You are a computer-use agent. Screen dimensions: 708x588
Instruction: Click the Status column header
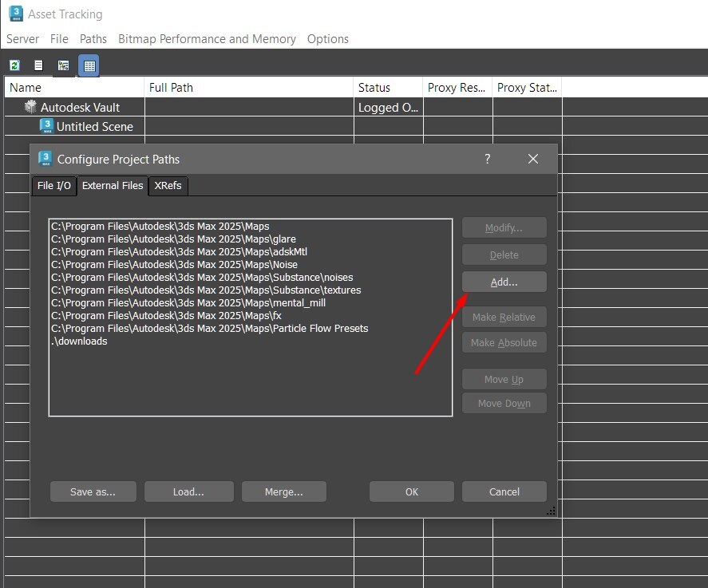pos(388,88)
